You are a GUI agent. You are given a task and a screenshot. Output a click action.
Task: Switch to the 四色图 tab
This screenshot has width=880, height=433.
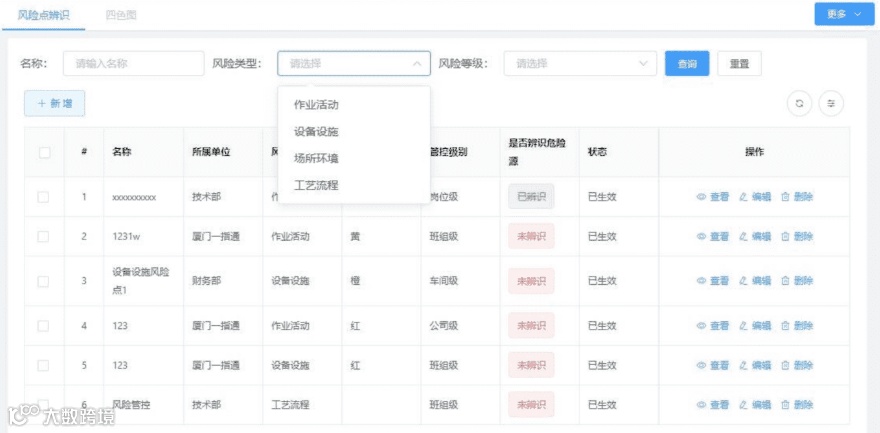click(121, 15)
